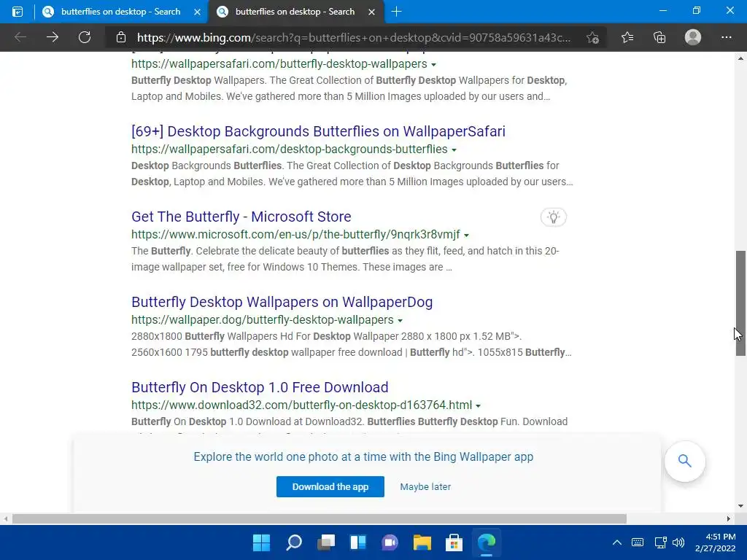
Task: Open the touch keyboard tray icon
Action: tap(638, 542)
